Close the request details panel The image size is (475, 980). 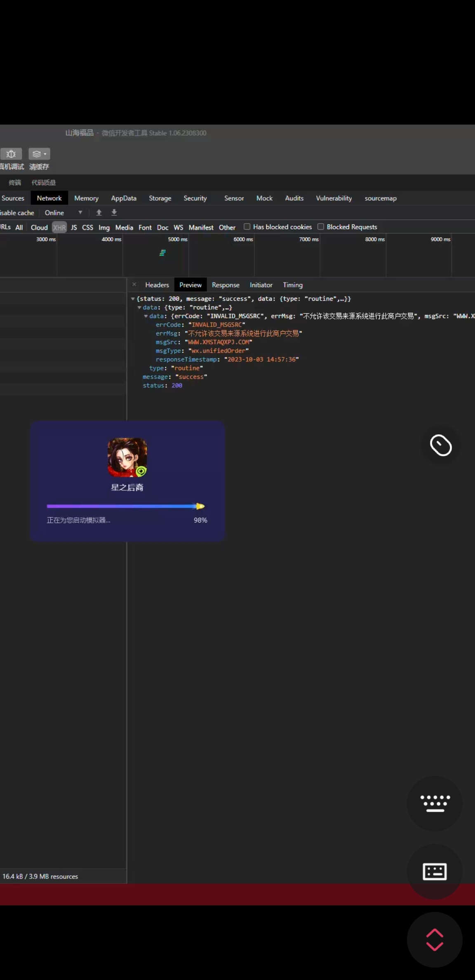[134, 285]
